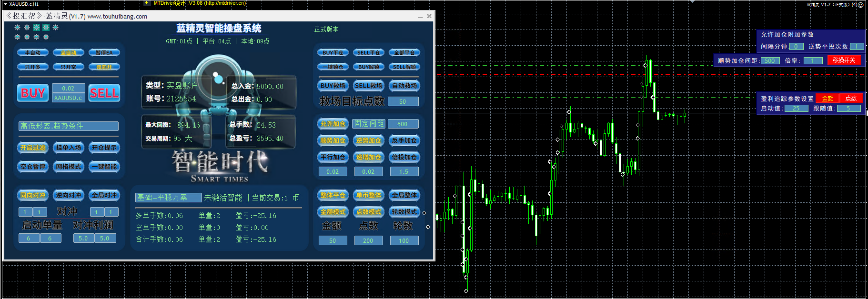Click the SELL解锁 unlock button
The width and height of the screenshot is (868, 299).
coord(404,67)
